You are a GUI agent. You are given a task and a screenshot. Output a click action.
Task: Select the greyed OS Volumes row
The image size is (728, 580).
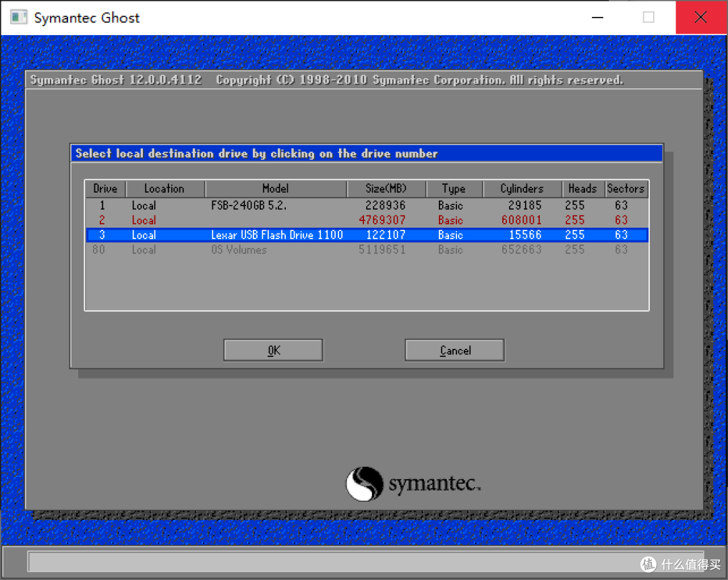[367, 250]
